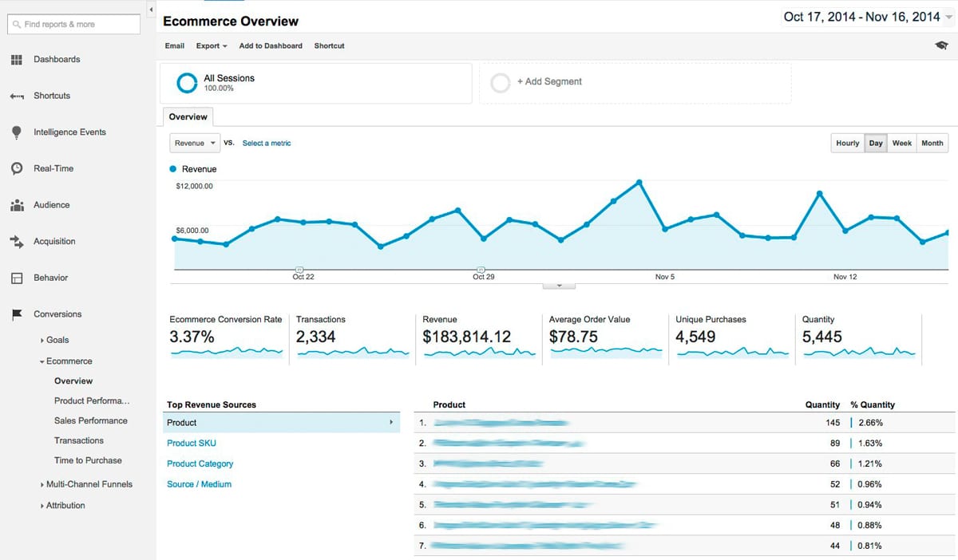Viewport: 958px width, 560px height.
Task: Click the Select a metric link
Action: click(x=266, y=143)
